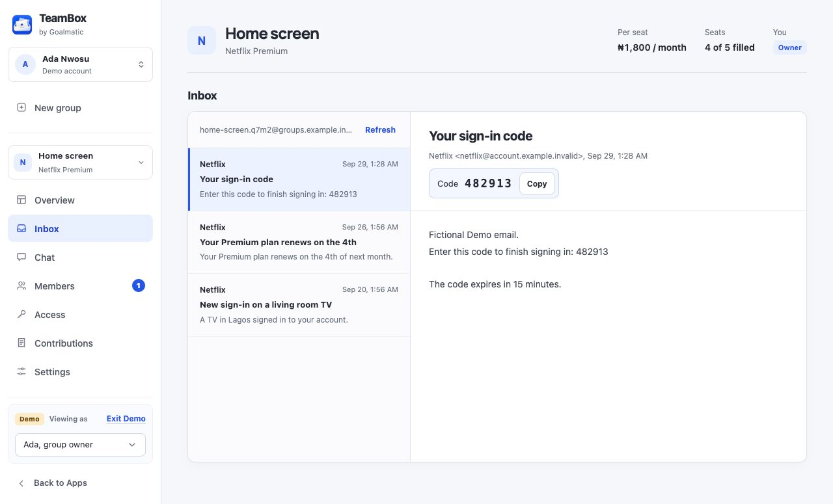Image resolution: width=833 pixels, height=504 pixels.
Task: Click the Owner role badge
Action: (789, 47)
